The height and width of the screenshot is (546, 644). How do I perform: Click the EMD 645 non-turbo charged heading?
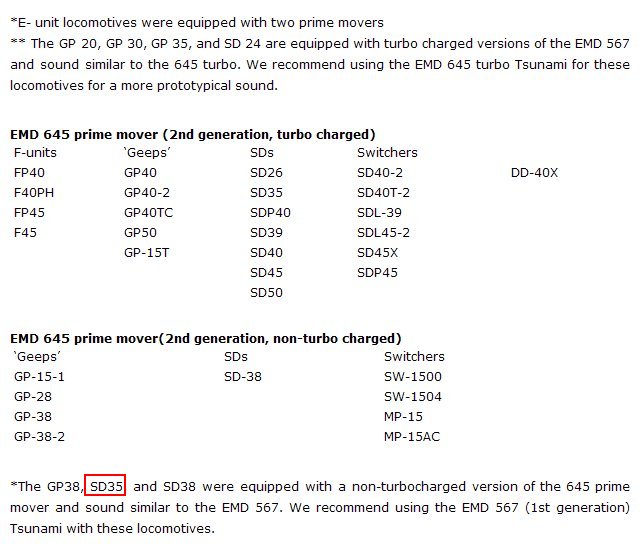point(205,338)
